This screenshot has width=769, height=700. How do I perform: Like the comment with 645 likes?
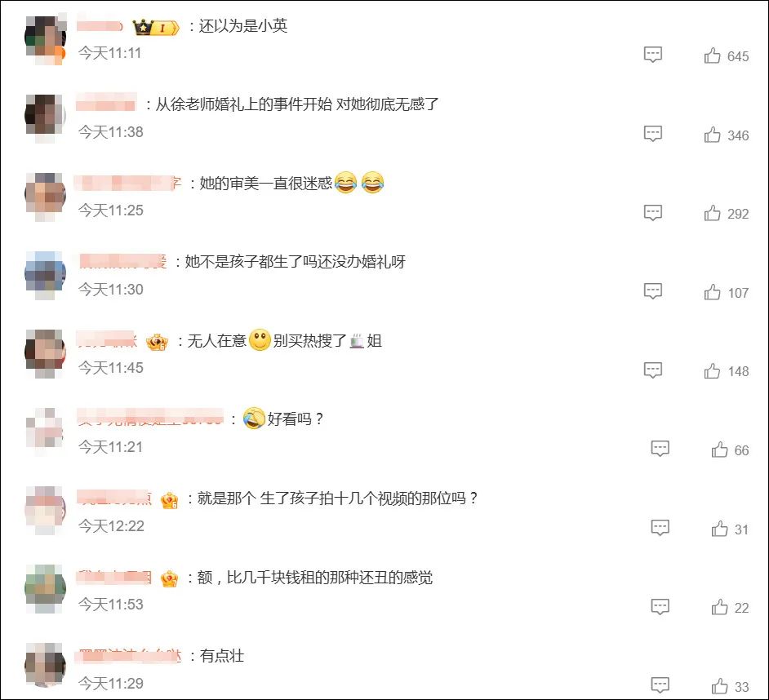(x=712, y=55)
